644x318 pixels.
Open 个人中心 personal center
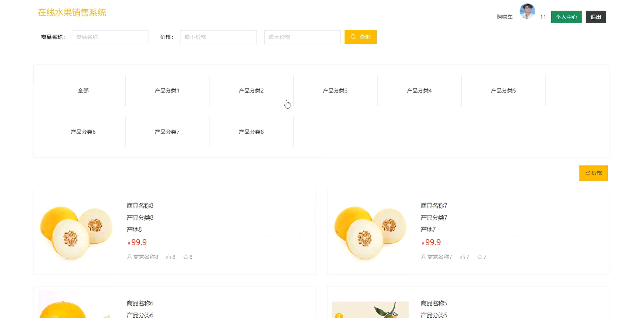coord(566,17)
